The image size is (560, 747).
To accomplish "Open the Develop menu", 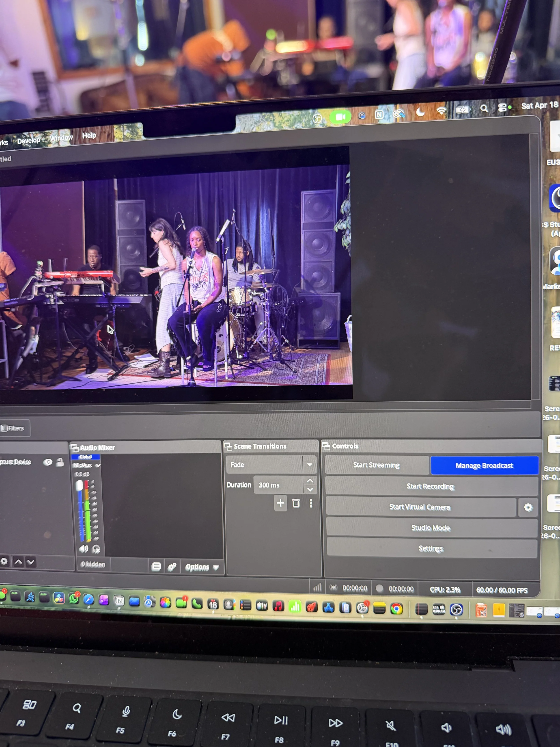I will [x=29, y=141].
